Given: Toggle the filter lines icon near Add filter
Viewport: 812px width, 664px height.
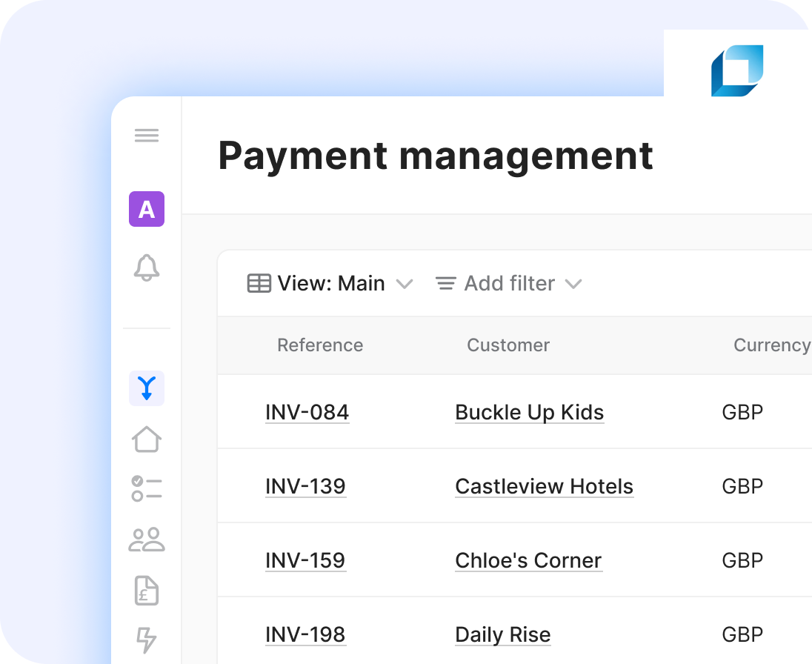Looking at the screenshot, I should 445,283.
